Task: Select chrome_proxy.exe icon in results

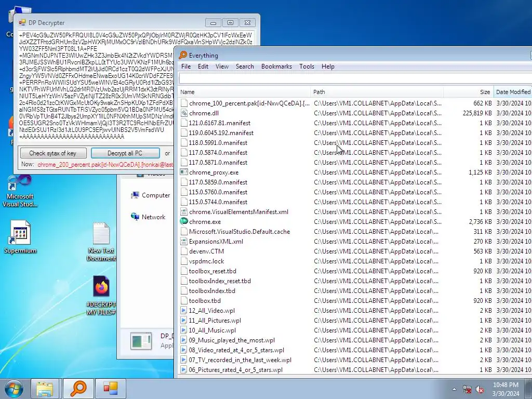Action: pos(184,172)
